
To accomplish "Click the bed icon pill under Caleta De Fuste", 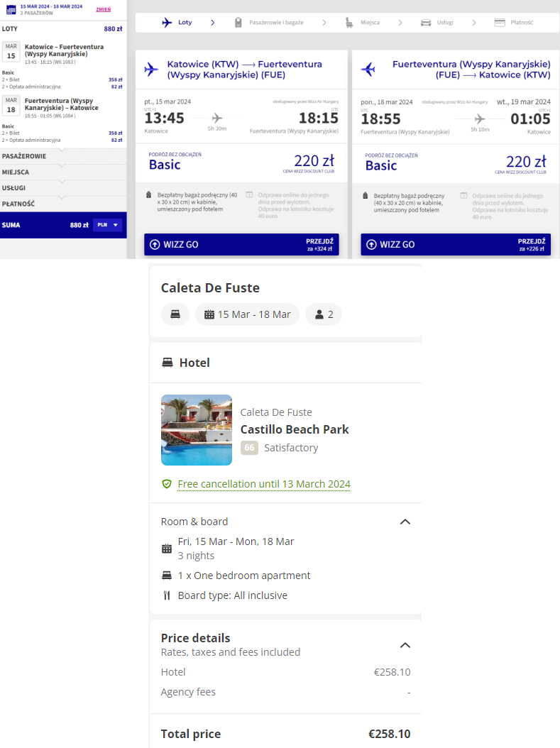I will (175, 314).
